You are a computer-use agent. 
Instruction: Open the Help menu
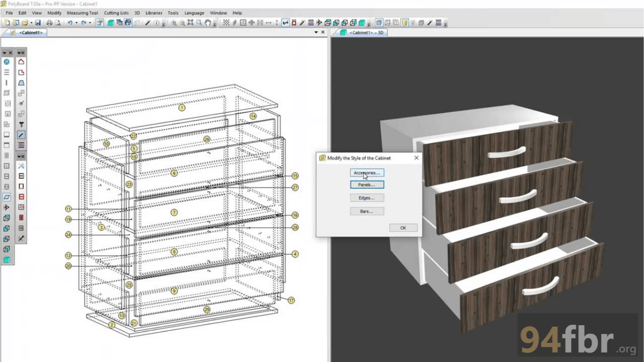237,13
